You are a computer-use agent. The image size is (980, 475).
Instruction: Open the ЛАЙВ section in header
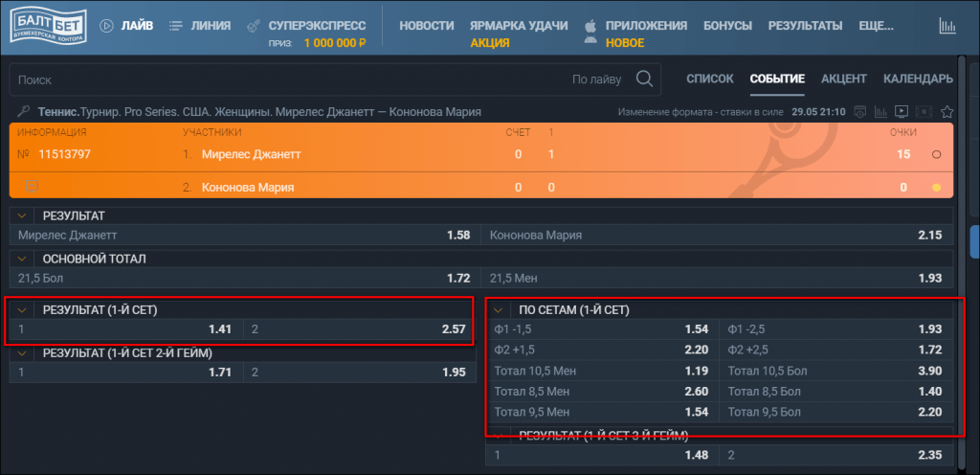(x=125, y=26)
